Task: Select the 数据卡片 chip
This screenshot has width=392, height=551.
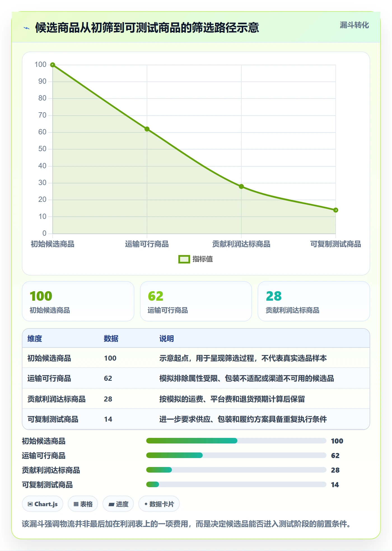Action: click(x=159, y=504)
